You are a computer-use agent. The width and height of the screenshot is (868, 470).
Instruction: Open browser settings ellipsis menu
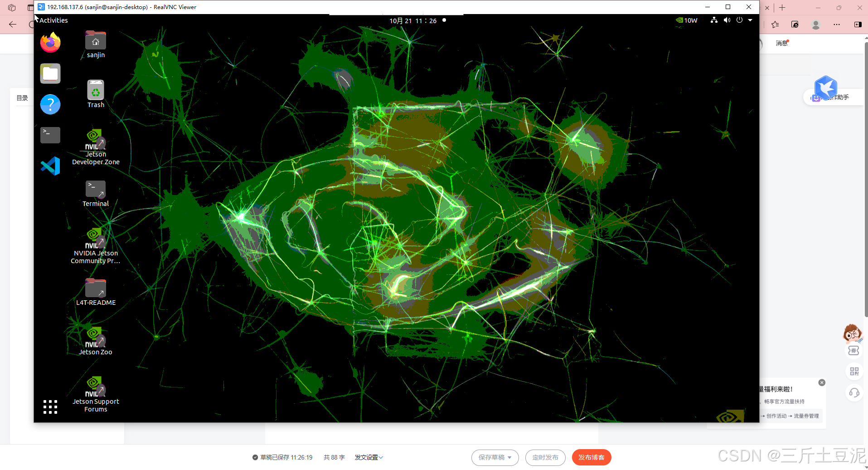pyautogui.click(x=837, y=24)
